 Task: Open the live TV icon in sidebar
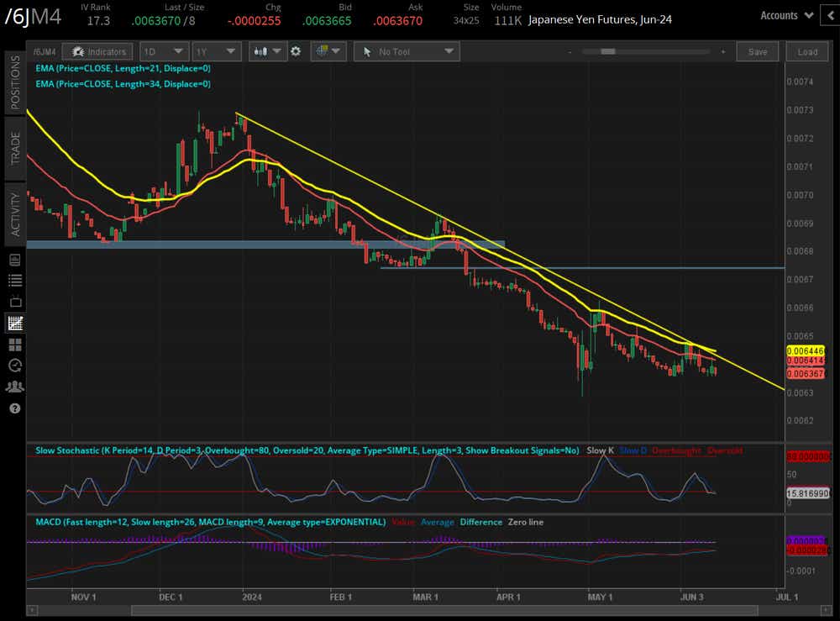click(14, 302)
